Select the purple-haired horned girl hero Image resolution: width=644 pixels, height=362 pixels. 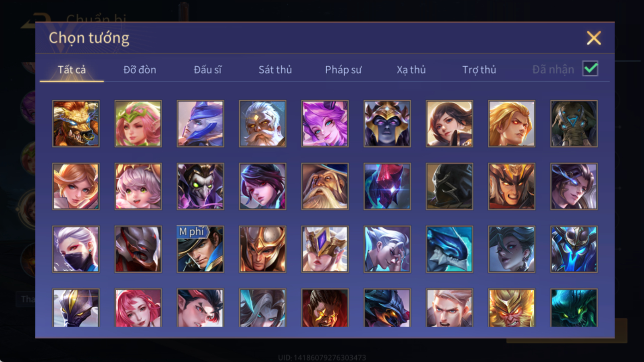325,124
